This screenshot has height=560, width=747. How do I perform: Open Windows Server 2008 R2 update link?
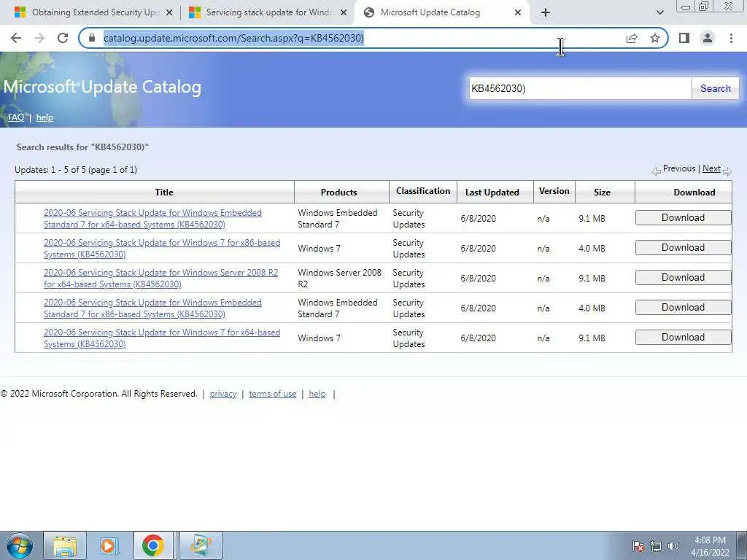[160, 279]
